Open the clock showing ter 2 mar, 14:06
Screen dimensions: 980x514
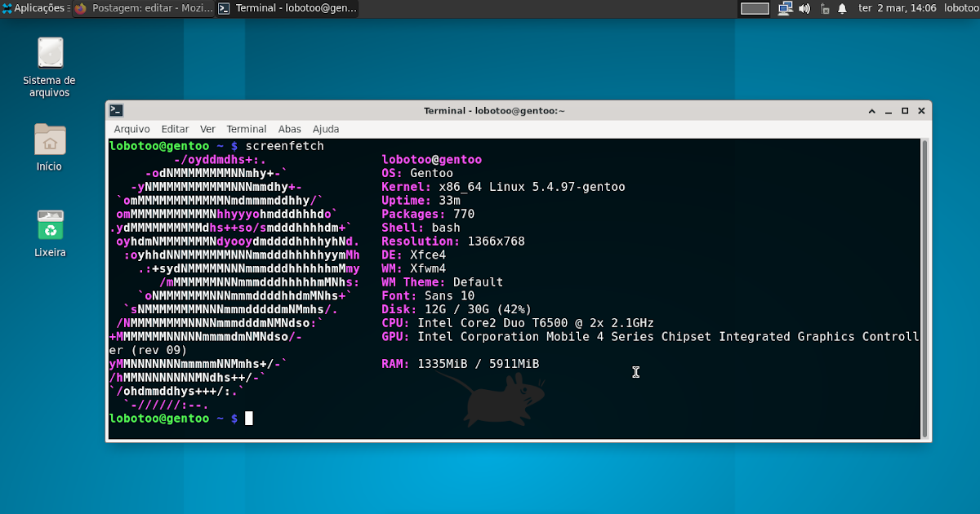[x=898, y=8]
